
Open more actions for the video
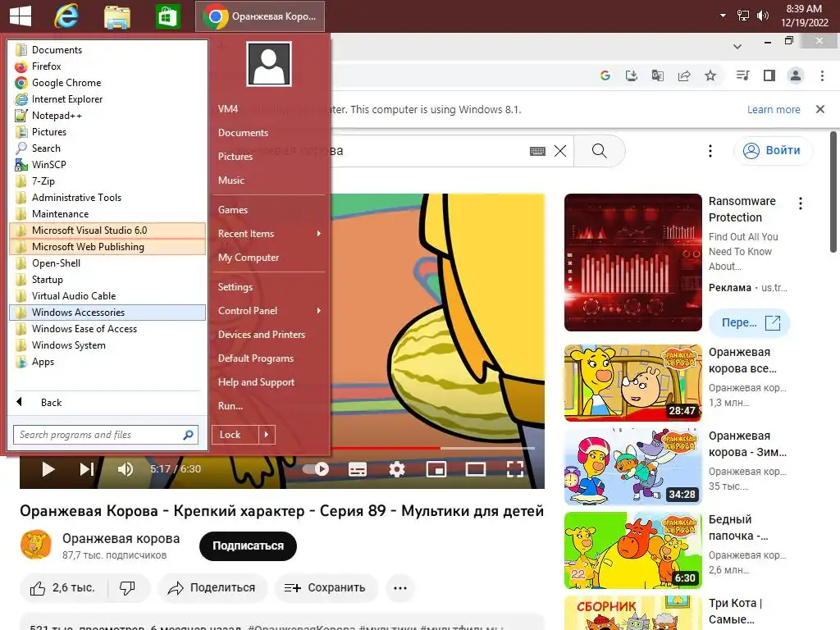coord(400,587)
